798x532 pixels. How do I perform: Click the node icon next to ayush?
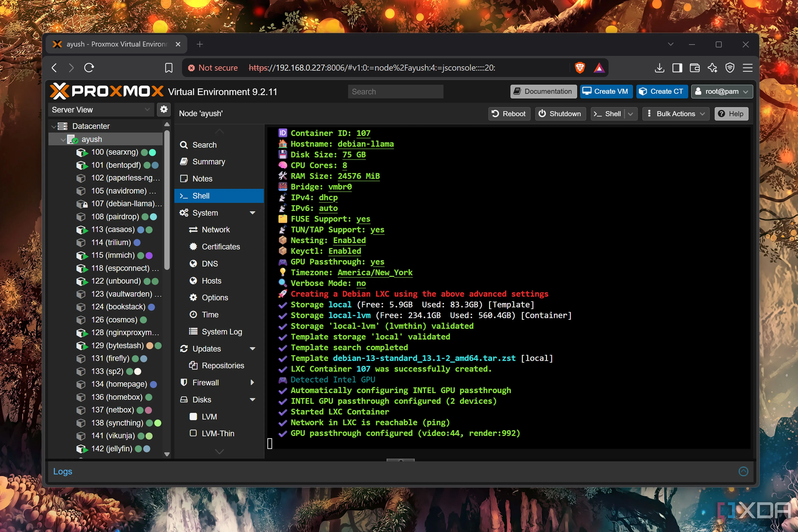73,139
